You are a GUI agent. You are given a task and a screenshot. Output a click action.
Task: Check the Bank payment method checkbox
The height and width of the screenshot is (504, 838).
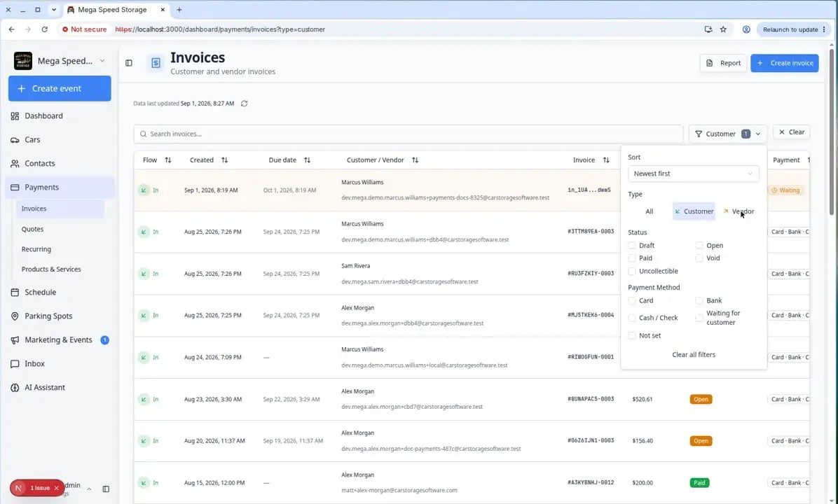tap(699, 300)
